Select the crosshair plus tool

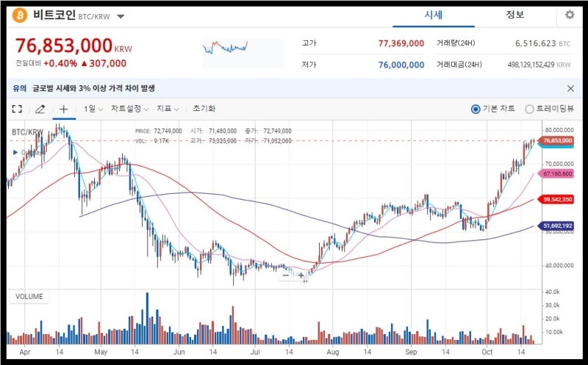[64, 109]
